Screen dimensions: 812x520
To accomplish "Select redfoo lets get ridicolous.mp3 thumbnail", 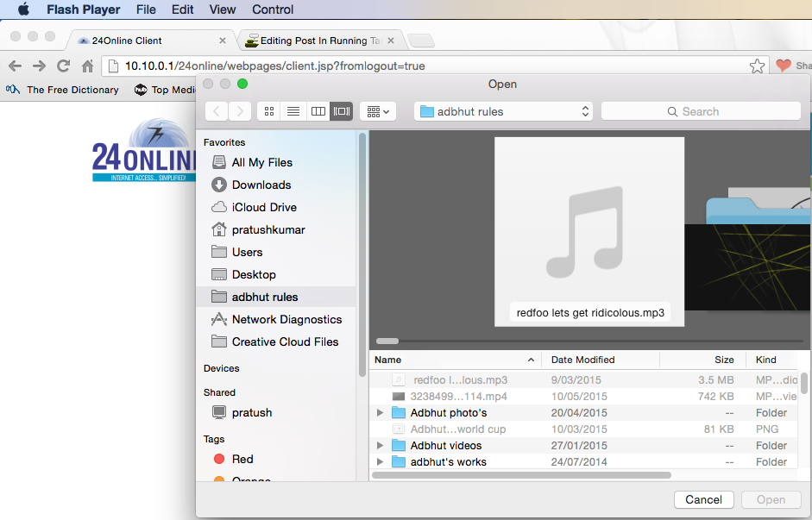I will (x=589, y=232).
